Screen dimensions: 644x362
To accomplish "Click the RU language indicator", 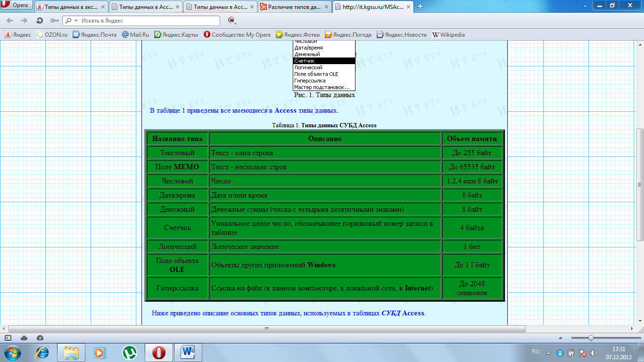I will pos(536,352).
